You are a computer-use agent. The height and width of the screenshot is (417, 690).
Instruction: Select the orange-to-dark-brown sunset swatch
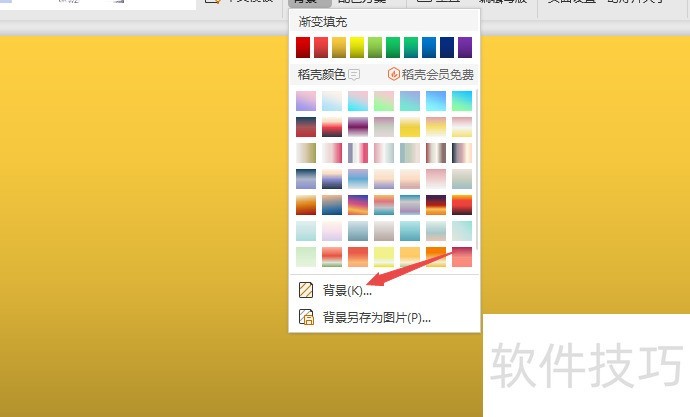306,205
